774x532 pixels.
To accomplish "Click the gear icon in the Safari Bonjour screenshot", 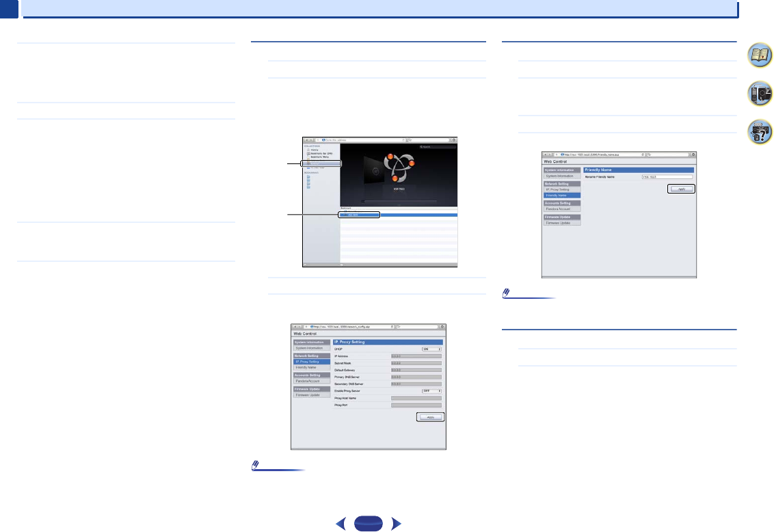I will click(453, 140).
